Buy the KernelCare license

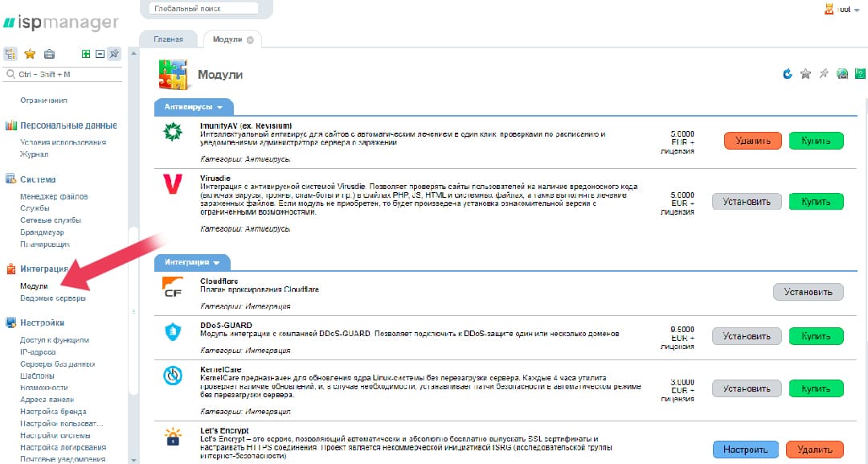pos(816,388)
